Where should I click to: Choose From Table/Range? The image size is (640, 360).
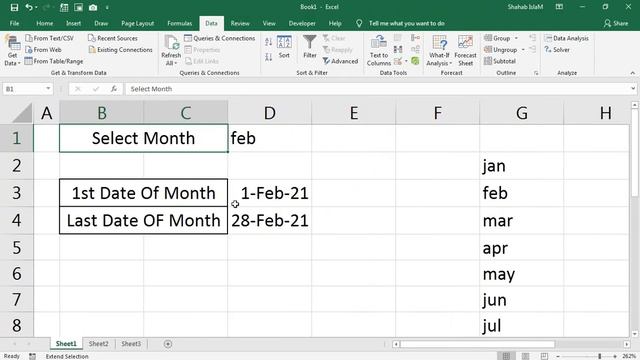54,61
